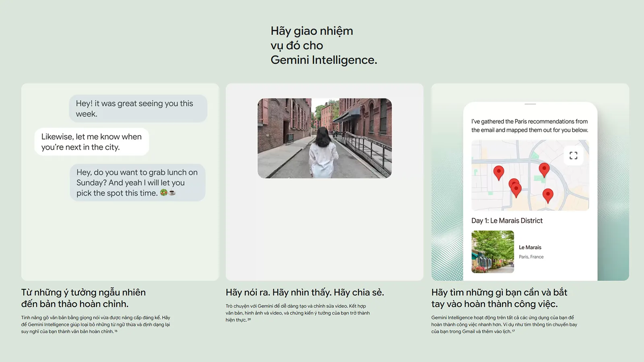Click the "Trò chuyện với Gemini" paragraph

pos(298,313)
